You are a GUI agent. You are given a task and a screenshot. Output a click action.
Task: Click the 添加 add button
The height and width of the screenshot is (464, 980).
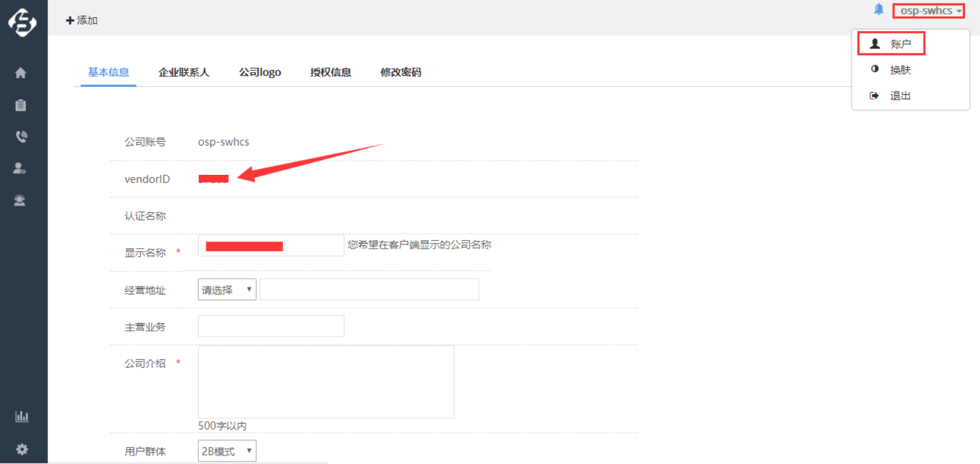click(82, 21)
